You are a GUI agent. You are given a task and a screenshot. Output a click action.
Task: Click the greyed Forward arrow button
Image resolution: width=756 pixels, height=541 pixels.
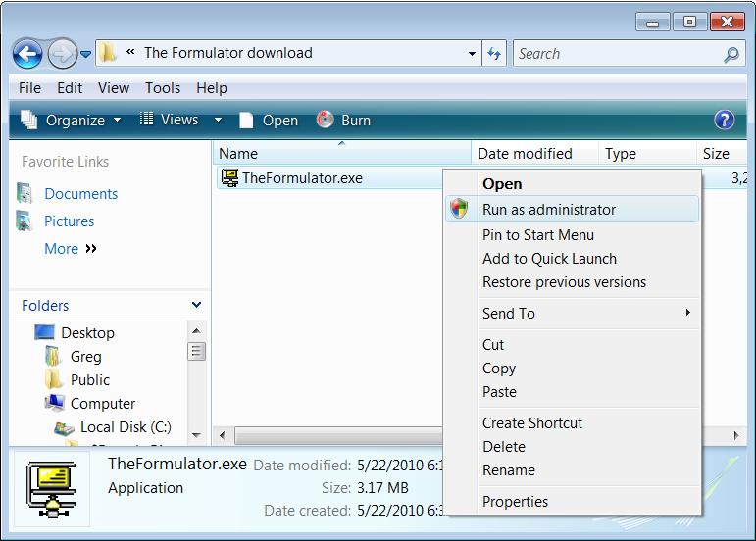[62, 54]
